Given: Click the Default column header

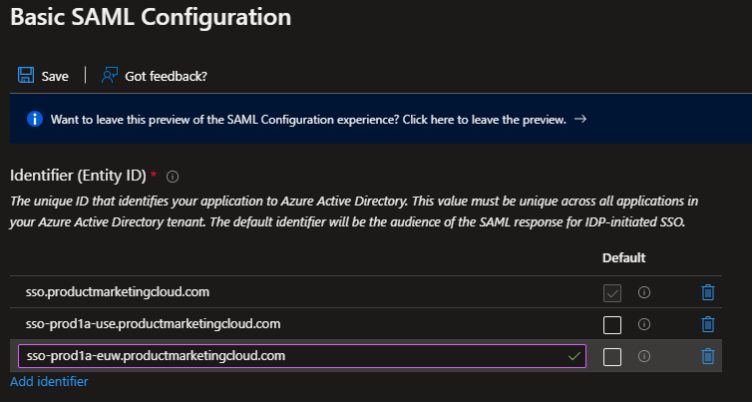Looking at the screenshot, I should click(x=624, y=258).
